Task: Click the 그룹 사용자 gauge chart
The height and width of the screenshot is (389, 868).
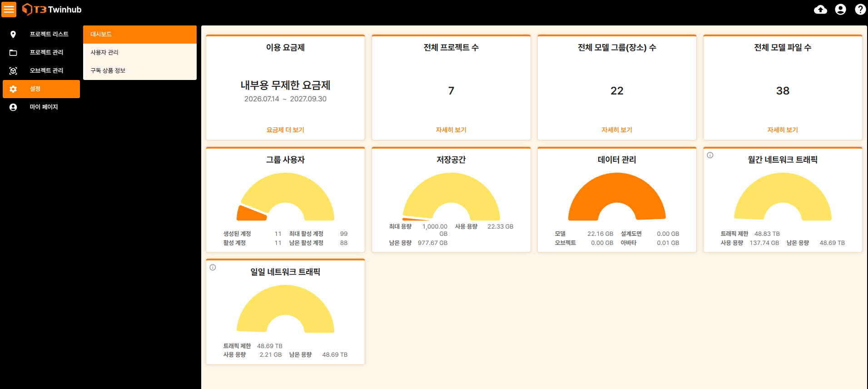Action: tap(285, 197)
